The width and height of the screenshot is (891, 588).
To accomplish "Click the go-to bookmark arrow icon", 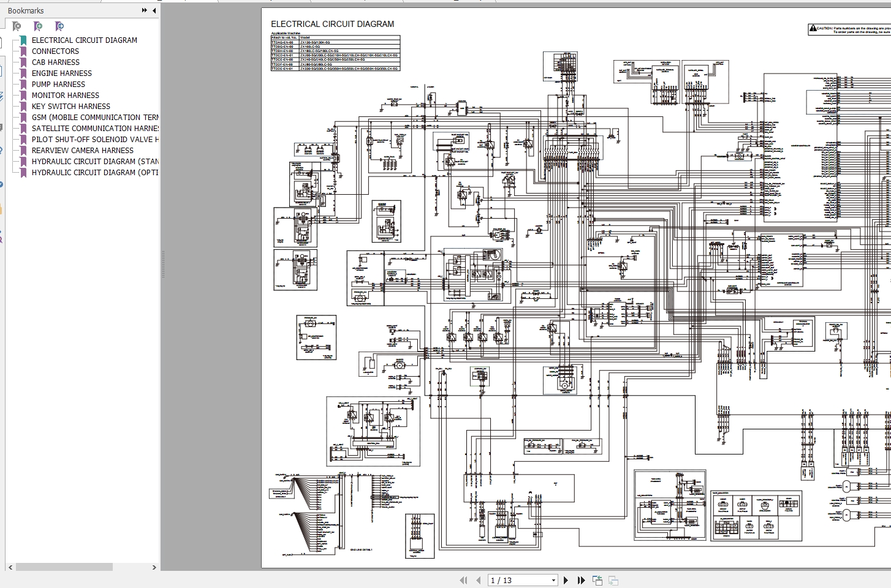I will [59, 26].
